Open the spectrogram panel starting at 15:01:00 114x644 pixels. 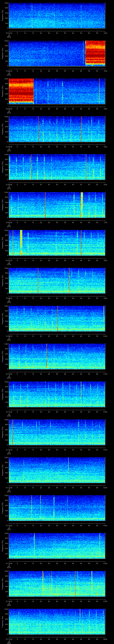(x=57, y=16)
